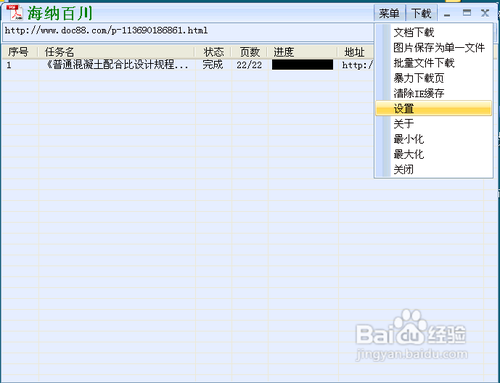The height and width of the screenshot is (383, 500).
Task: Click the PDF app logo icon
Action: (14, 13)
